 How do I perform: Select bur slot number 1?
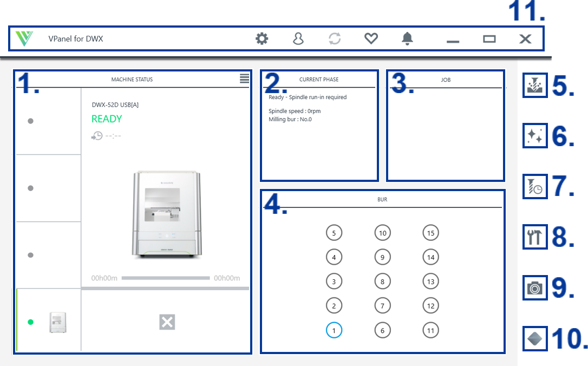click(334, 330)
